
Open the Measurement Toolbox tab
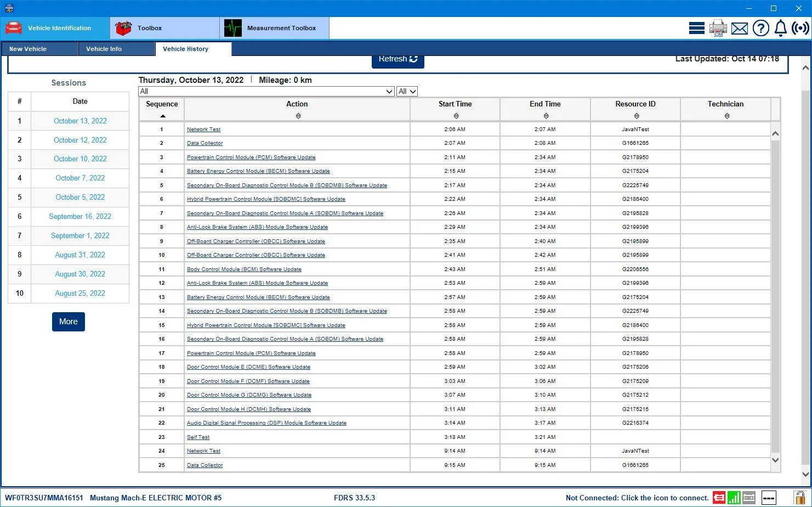274,28
